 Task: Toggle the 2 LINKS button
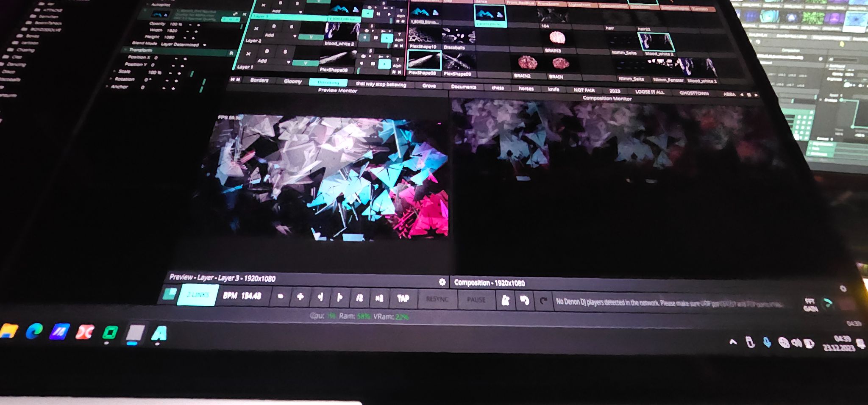coord(198,295)
